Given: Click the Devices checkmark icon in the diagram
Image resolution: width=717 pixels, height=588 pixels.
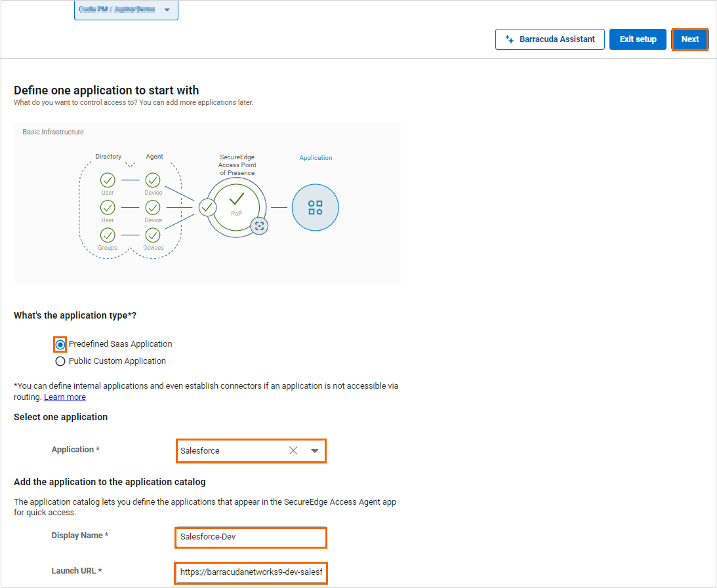Looking at the screenshot, I should pos(152,236).
